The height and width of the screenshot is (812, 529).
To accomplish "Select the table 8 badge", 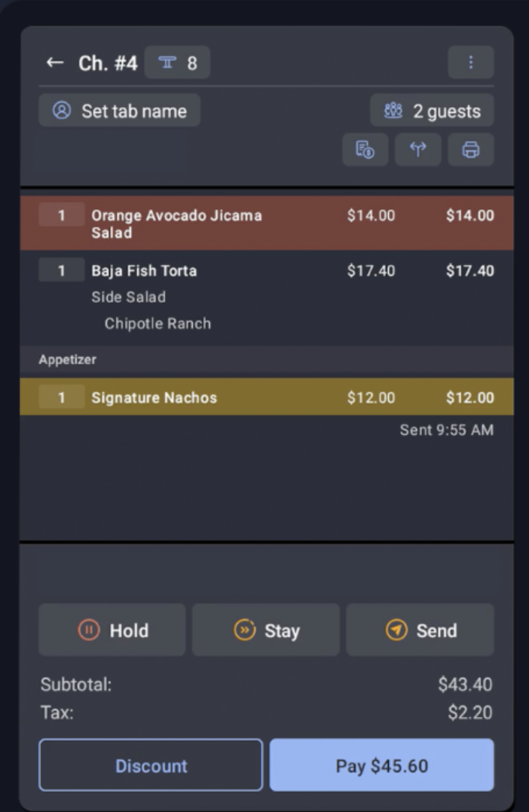I will pos(178,63).
